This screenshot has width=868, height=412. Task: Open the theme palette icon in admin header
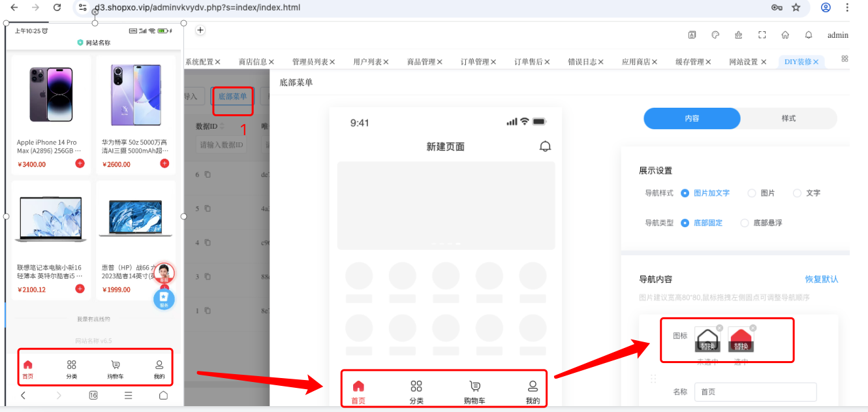(x=715, y=35)
